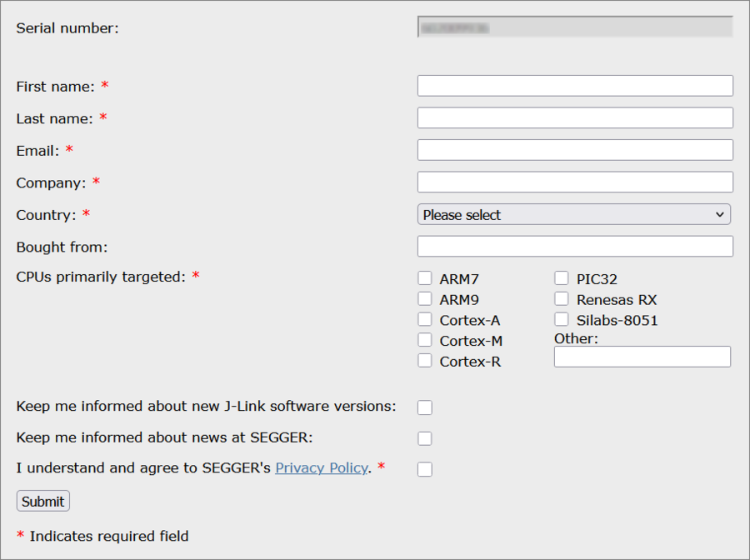Viewport: 750px width, 560px height.
Task: Click the Other CPU text field
Action: 642,357
